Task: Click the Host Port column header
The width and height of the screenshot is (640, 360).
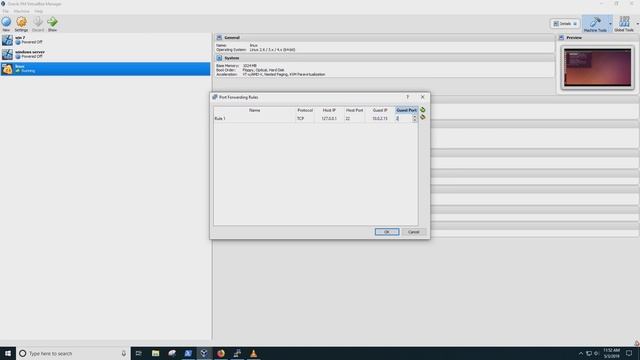Action: pos(354,110)
